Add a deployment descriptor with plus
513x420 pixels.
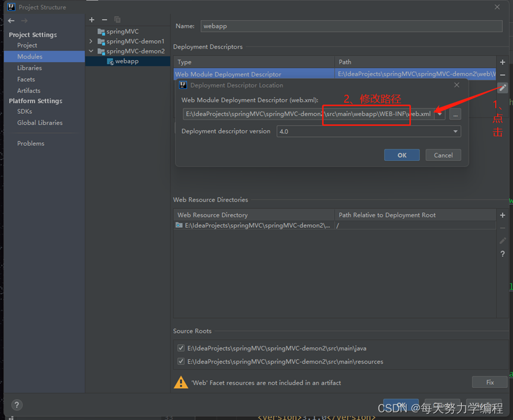[502, 62]
